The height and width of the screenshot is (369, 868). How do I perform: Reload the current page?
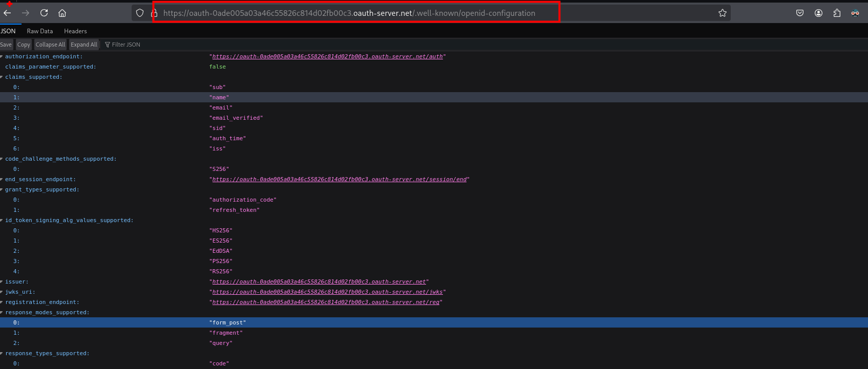point(44,13)
